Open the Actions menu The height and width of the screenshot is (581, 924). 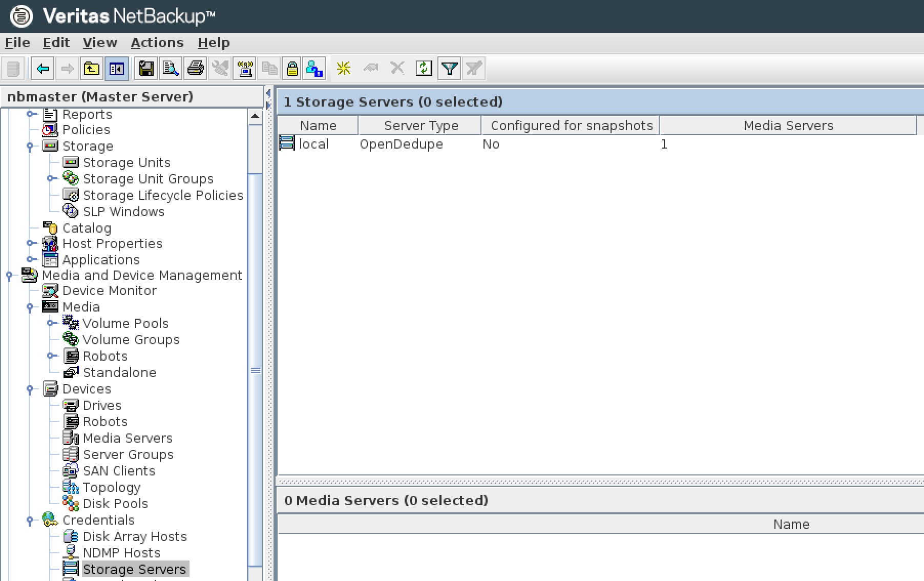(157, 43)
